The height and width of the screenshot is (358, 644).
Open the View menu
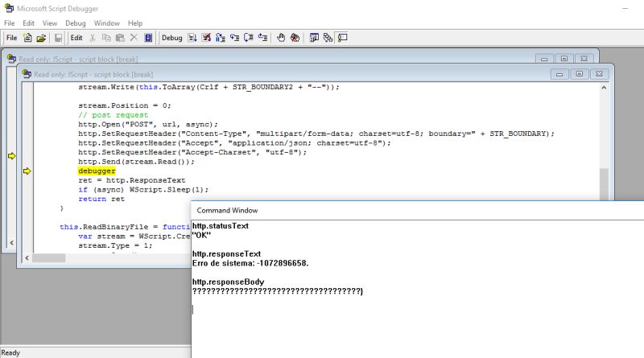pos(50,23)
